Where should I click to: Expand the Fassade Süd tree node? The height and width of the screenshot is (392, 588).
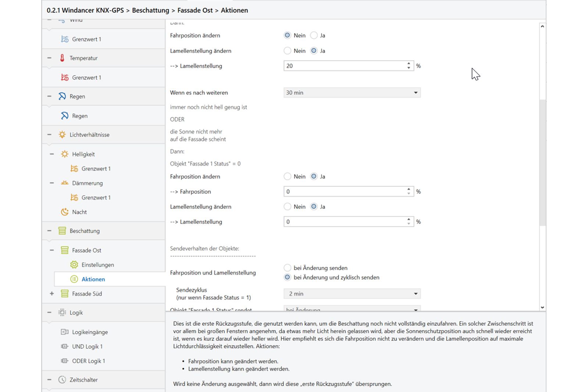pyautogui.click(x=52, y=294)
